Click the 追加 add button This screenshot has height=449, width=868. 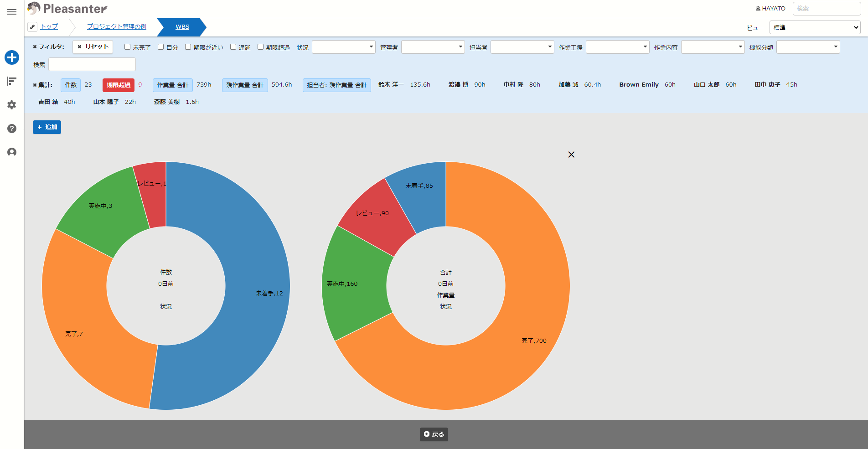click(47, 127)
